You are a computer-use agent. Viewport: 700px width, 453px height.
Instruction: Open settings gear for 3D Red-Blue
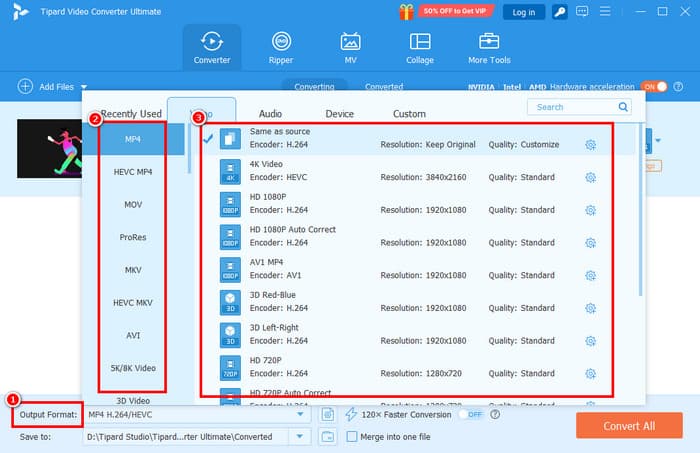pyautogui.click(x=591, y=308)
